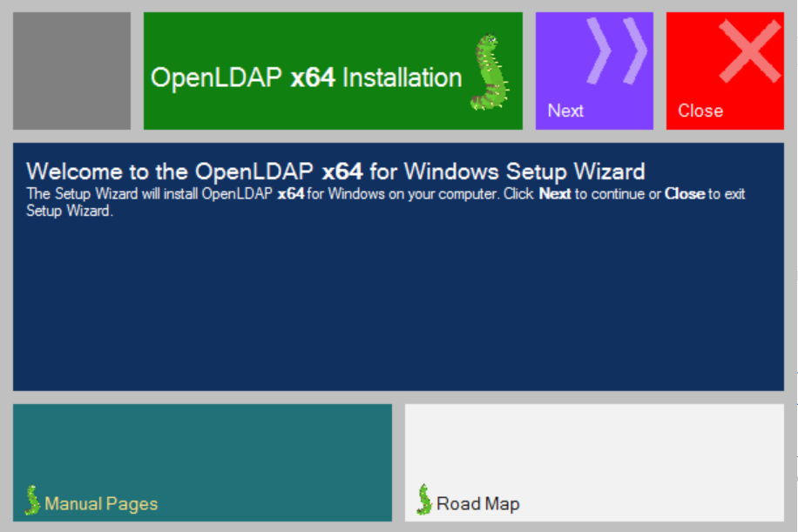The height and width of the screenshot is (532, 798).
Task: Click bold "Close" word in the welcome description
Action: [685, 194]
